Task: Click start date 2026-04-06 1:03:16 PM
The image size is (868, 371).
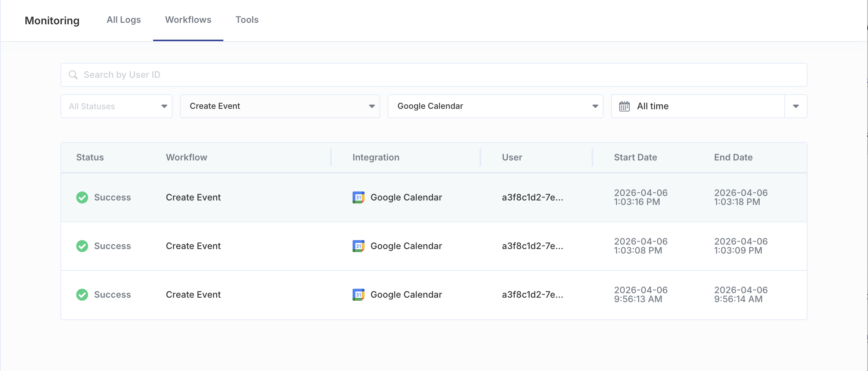Action: pyautogui.click(x=641, y=197)
